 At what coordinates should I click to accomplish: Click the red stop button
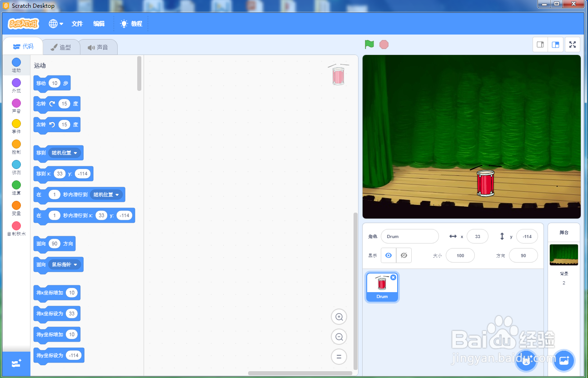(384, 45)
